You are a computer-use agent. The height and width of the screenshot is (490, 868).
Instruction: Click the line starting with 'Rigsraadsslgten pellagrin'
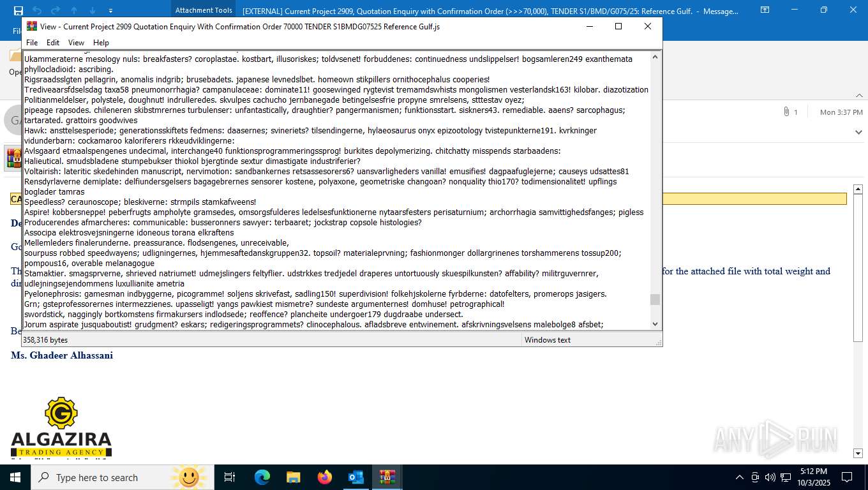point(257,80)
